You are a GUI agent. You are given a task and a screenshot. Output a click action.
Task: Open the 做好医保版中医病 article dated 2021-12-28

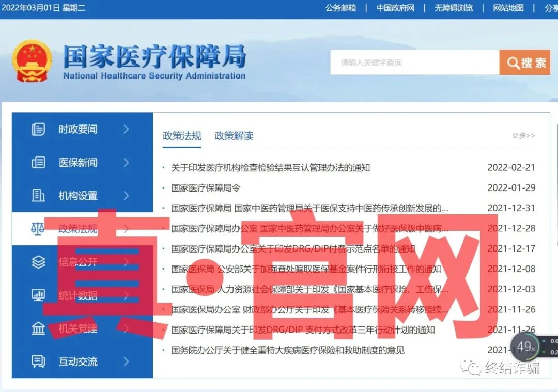click(x=309, y=228)
